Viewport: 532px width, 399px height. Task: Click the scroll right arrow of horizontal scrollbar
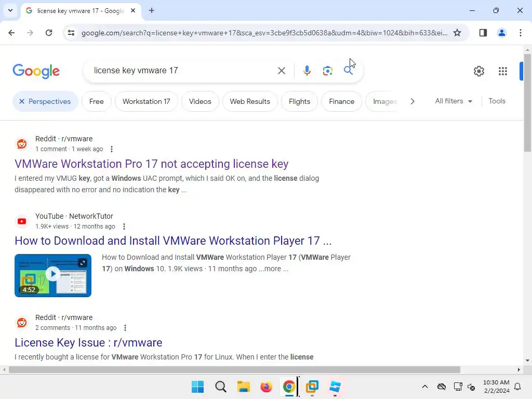(x=519, y=369)
